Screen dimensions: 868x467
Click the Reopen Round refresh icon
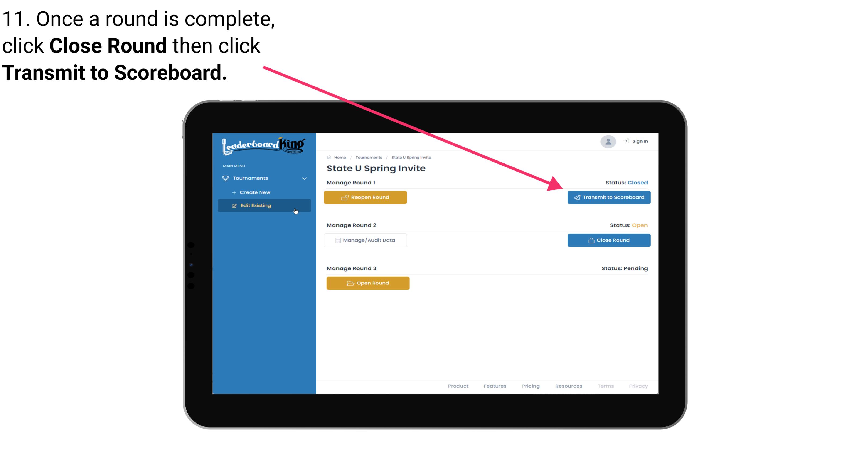point(345,197)
